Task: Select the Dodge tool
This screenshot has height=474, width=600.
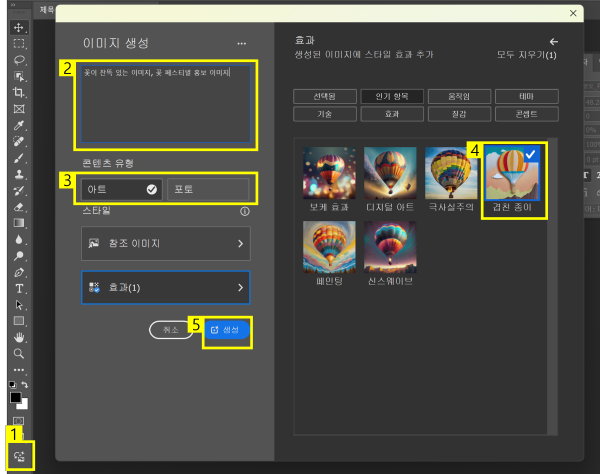Action: tap(18, 256)
